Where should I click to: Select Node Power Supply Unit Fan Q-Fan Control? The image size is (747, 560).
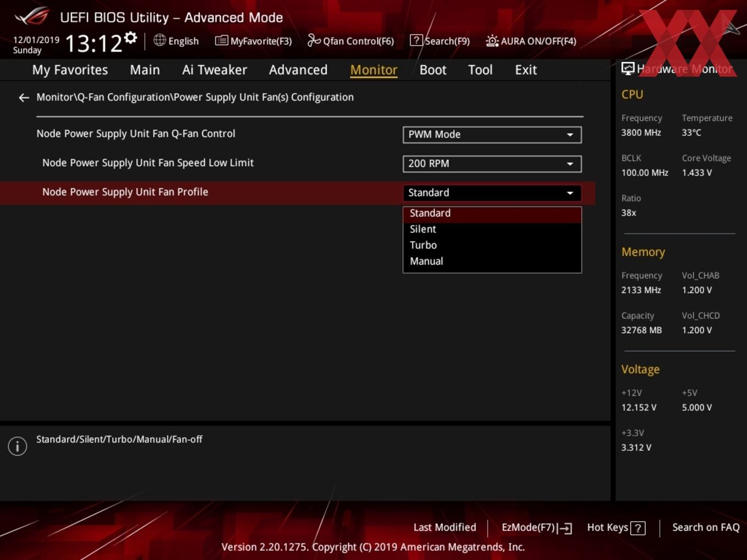[x=136, y=133]
